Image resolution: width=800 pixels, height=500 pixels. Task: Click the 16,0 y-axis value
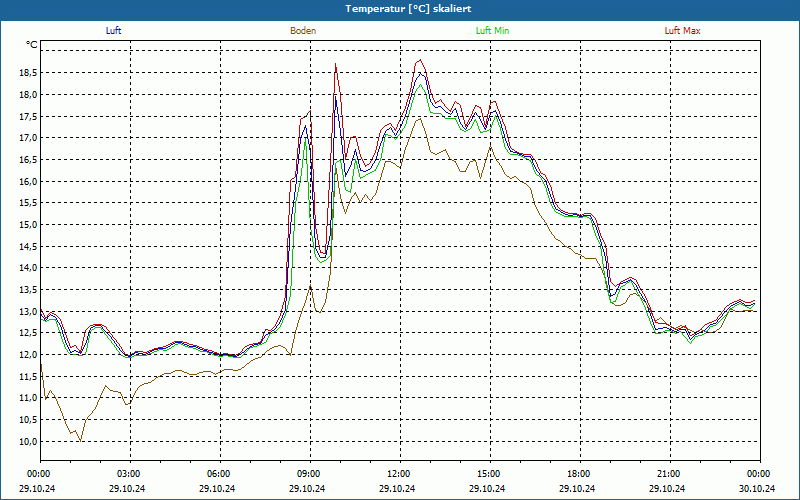pos(28,181)
